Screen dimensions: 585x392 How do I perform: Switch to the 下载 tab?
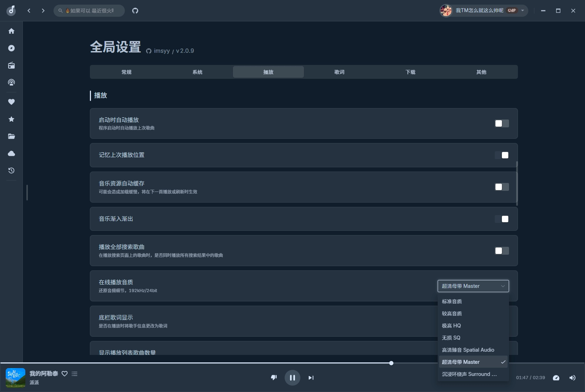click(410, 72)
